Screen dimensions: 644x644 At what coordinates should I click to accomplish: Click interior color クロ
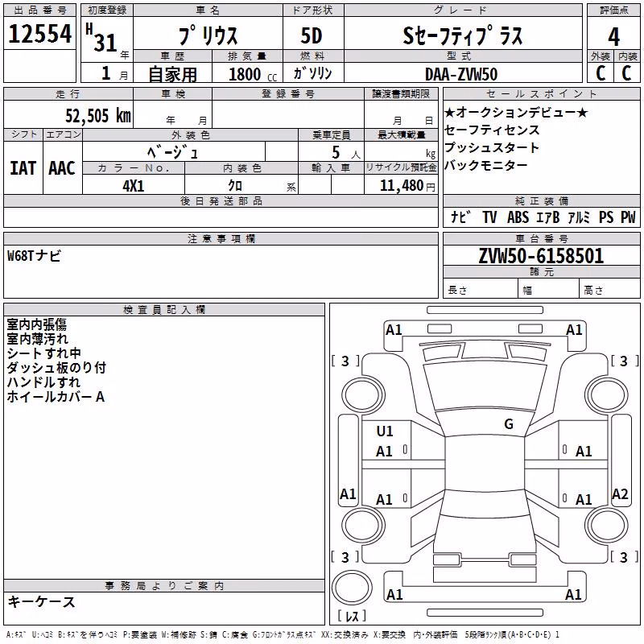236,186
